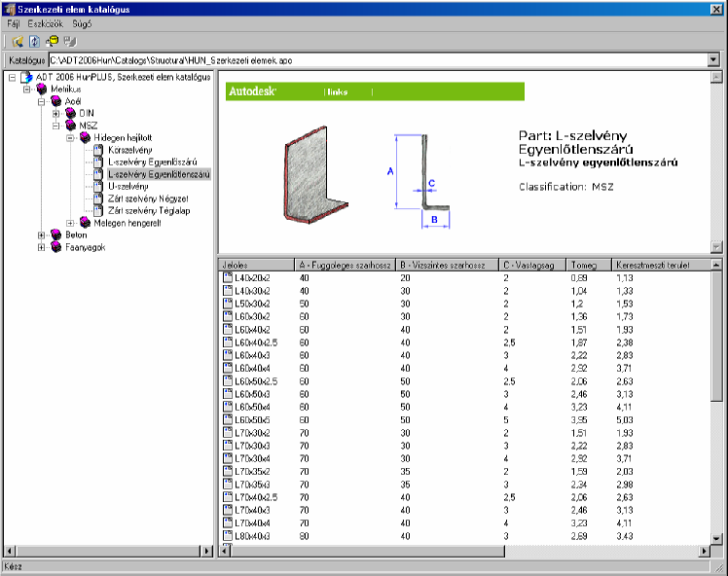Click the Melegen hengerelt book icon
Screen dimensions: 728x576
point(85,223)
